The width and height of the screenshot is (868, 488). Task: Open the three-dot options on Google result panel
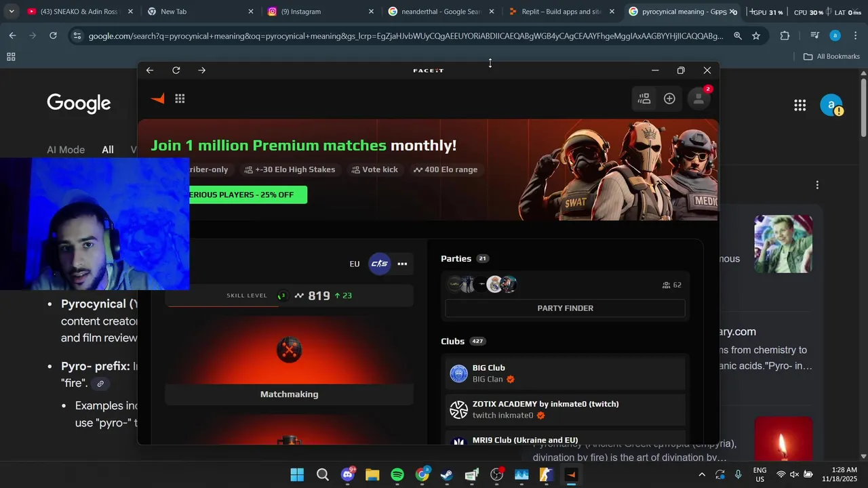coord(817,185)
